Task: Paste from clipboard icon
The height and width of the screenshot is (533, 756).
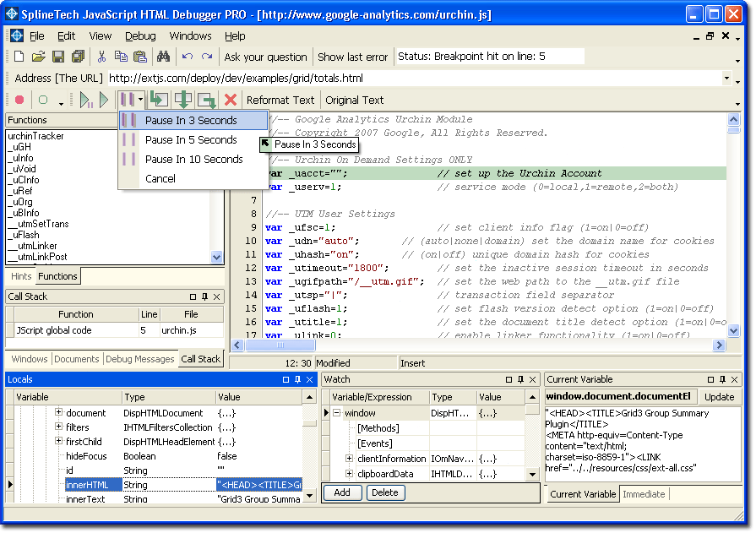Action: pos(140,57)
